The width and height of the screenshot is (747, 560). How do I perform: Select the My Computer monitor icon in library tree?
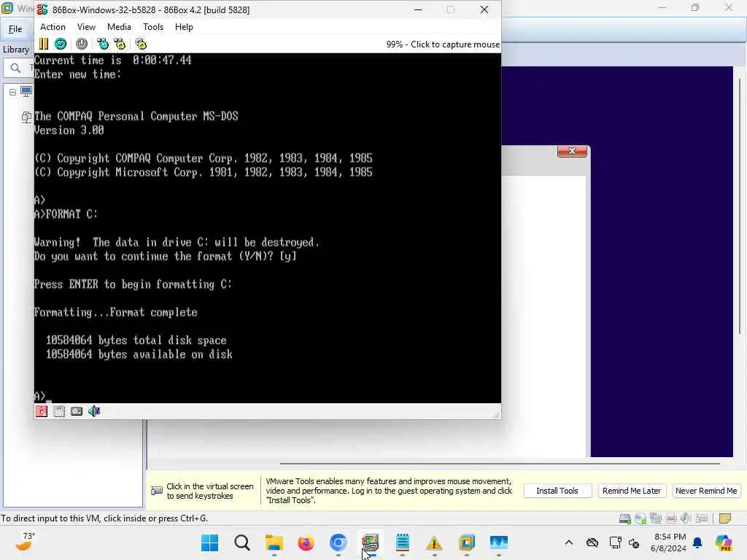pos(26,91)
